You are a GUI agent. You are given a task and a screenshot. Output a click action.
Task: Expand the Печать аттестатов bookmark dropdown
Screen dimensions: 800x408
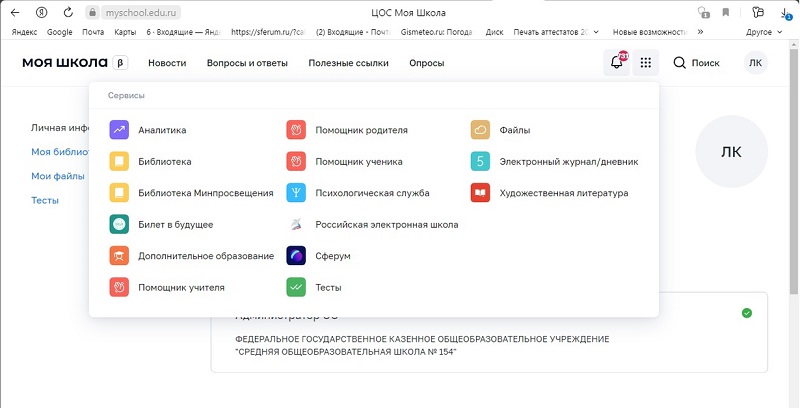[596, 32]
